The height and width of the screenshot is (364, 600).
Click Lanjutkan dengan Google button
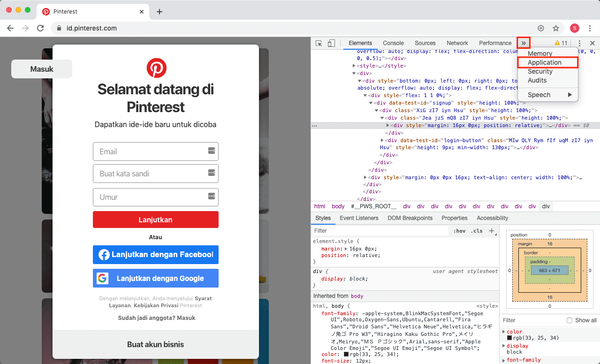pyautogui.click(x=156, y=278)
